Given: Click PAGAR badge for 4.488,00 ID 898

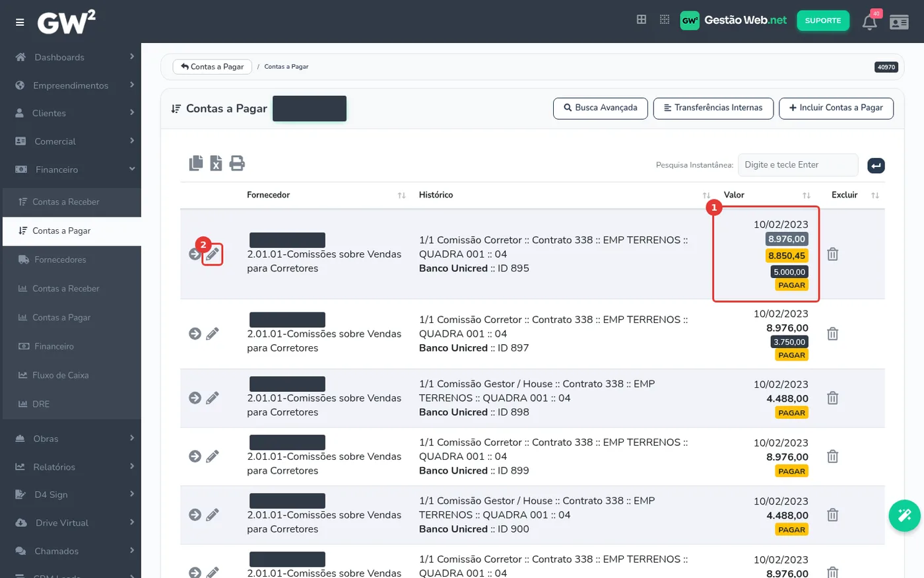Looking at the screenshot, I should (x=791, y=413).
